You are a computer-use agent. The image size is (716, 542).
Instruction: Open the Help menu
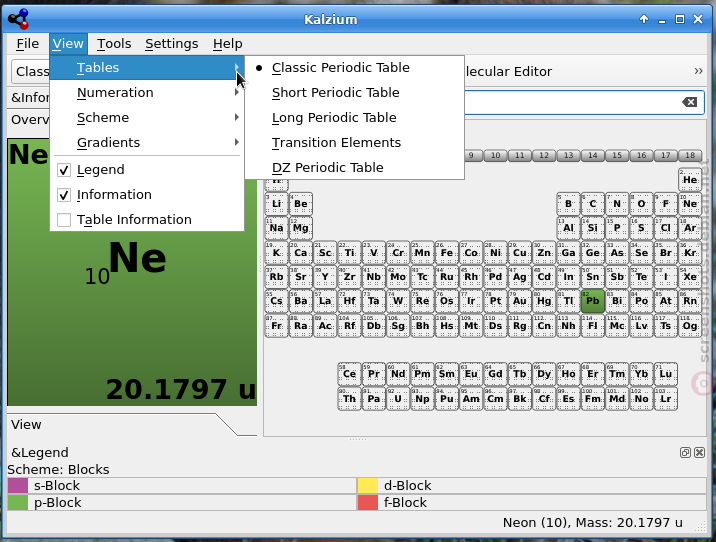[x=227, y=44]
